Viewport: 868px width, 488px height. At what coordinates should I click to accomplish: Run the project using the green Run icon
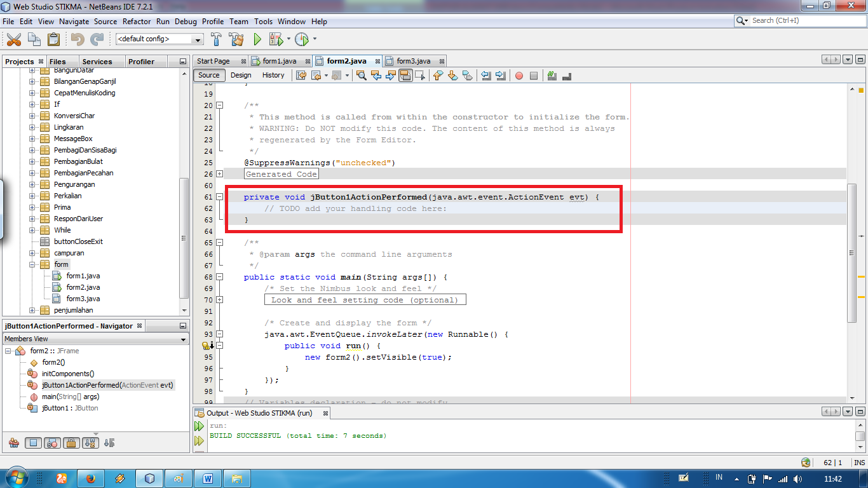coord(257,39)
